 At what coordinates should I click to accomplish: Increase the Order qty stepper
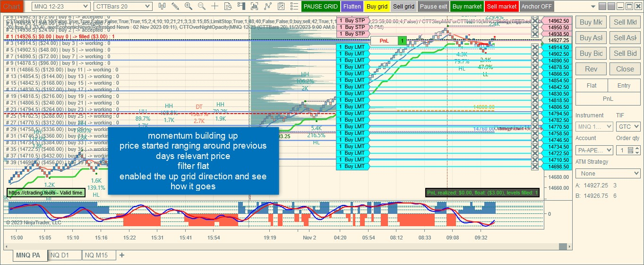(x=638, y=148)
